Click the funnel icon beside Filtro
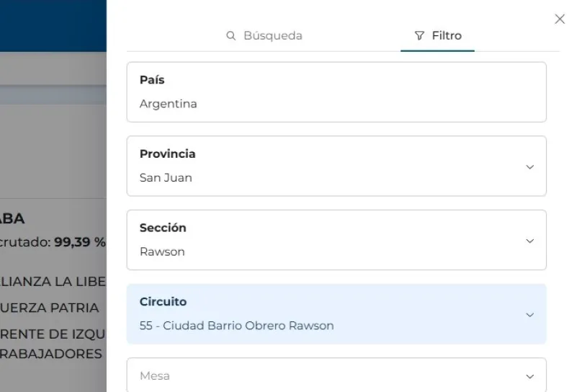Image resolution: width=569 pixels, height=392 pixels. 420,35
